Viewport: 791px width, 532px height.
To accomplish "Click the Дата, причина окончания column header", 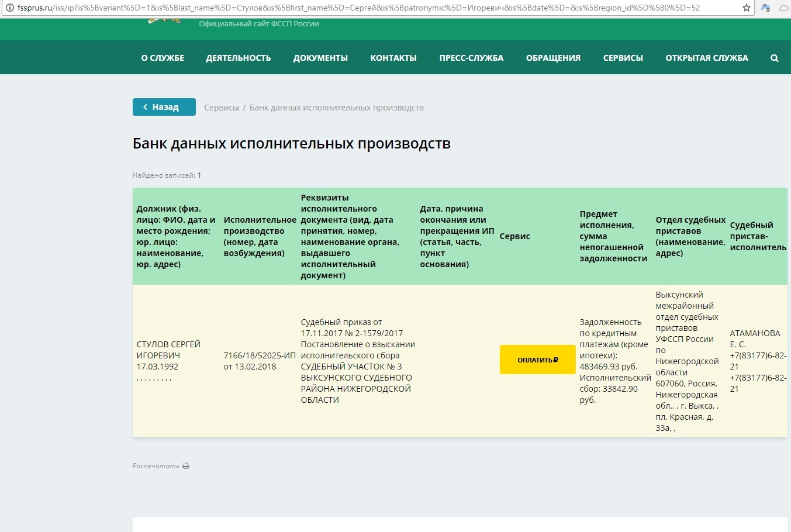I will coord(457,236).
